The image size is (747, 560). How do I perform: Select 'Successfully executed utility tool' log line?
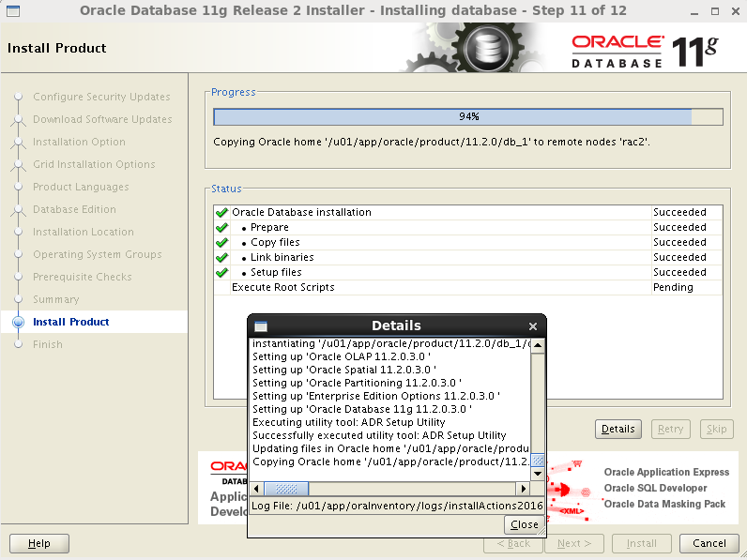click(379, 436)
